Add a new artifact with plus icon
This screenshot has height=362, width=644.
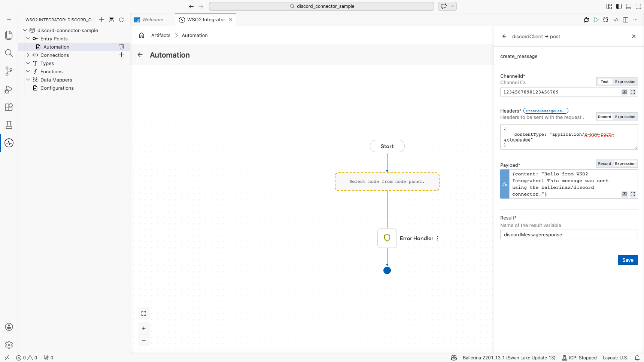click(x=102, y=20)
